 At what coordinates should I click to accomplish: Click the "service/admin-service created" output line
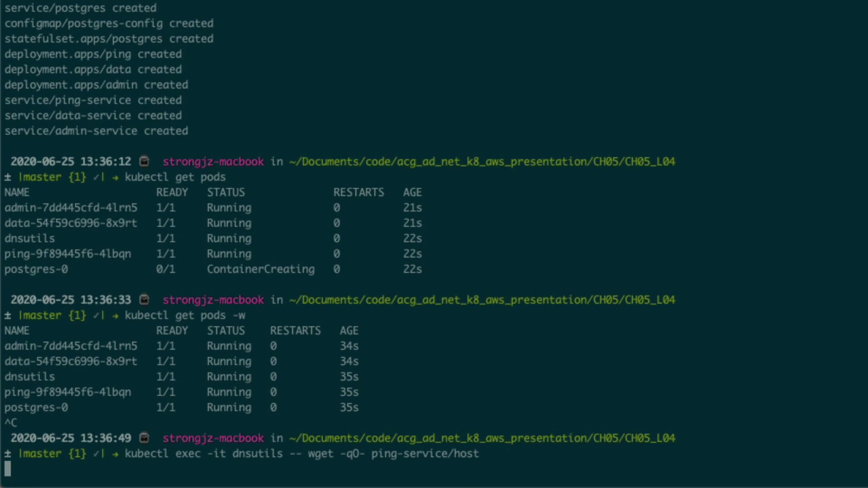tap(96, 131)
